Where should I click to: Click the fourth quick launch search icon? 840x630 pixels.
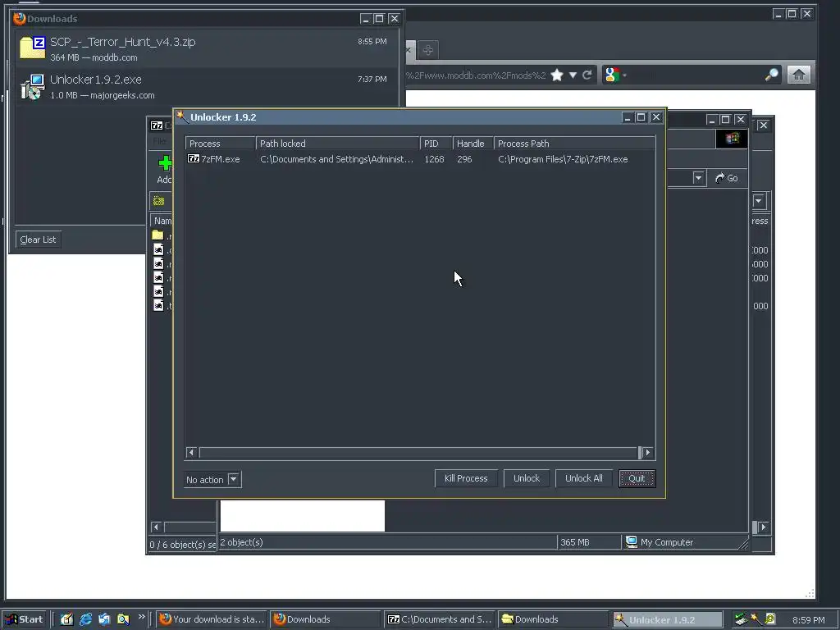click(123, 619)
